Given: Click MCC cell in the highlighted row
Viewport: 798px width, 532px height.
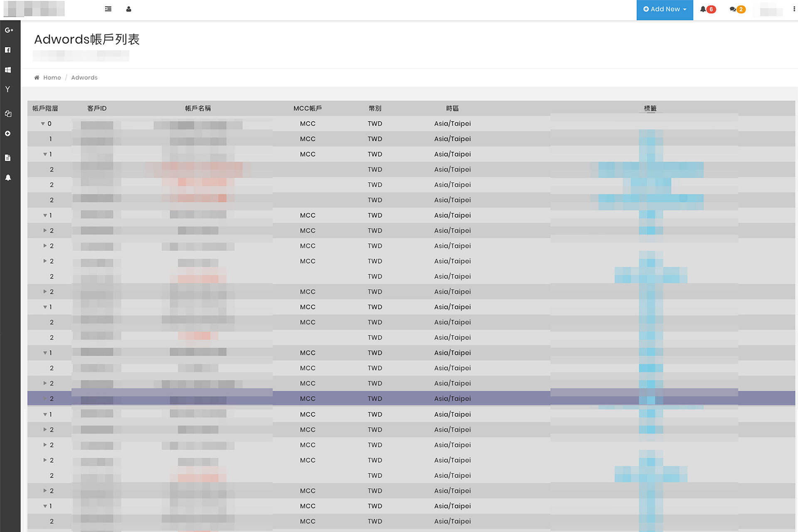Looking at the screenshot, I should tap(308, 399).
